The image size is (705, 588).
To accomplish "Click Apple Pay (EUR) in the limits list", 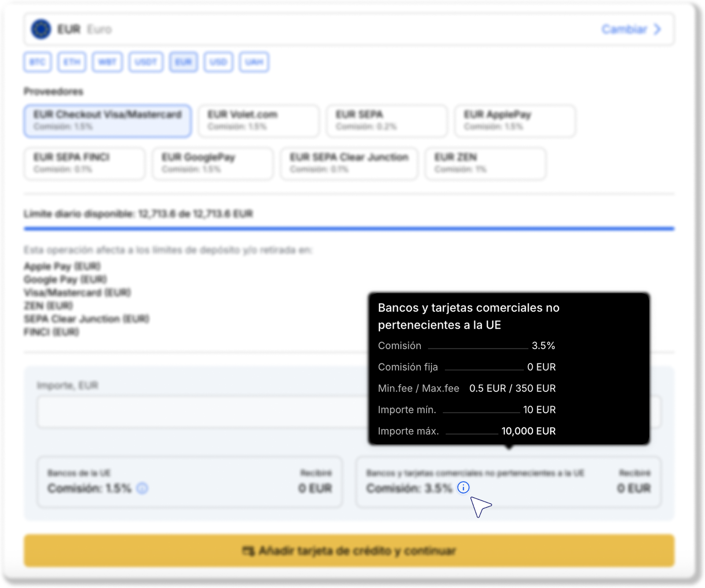I will tap(62, 266).
